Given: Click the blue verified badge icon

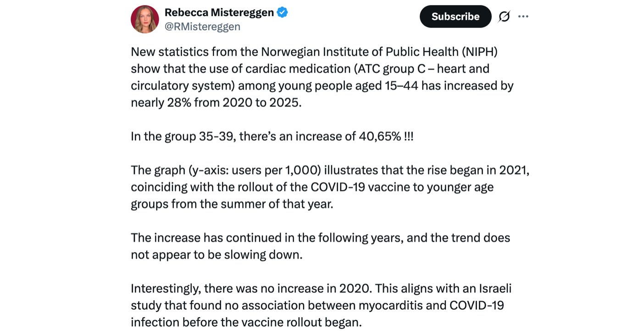Looking at the screenshot, I should click(x=283, y=12).
